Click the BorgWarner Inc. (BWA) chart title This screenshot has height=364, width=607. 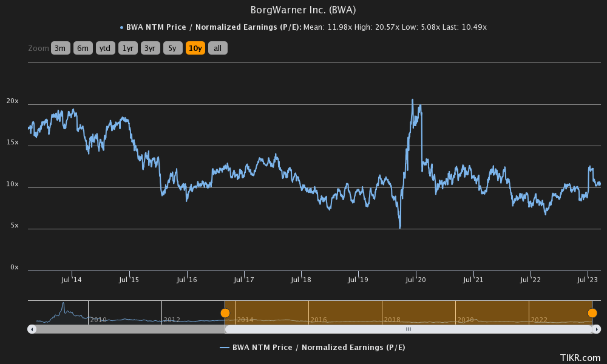[303, 10]
